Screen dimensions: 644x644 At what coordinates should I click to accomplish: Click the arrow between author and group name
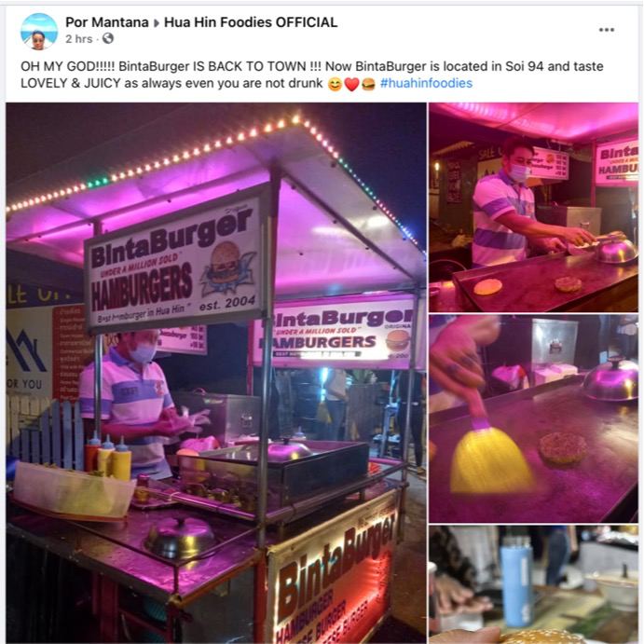[157, 23]
